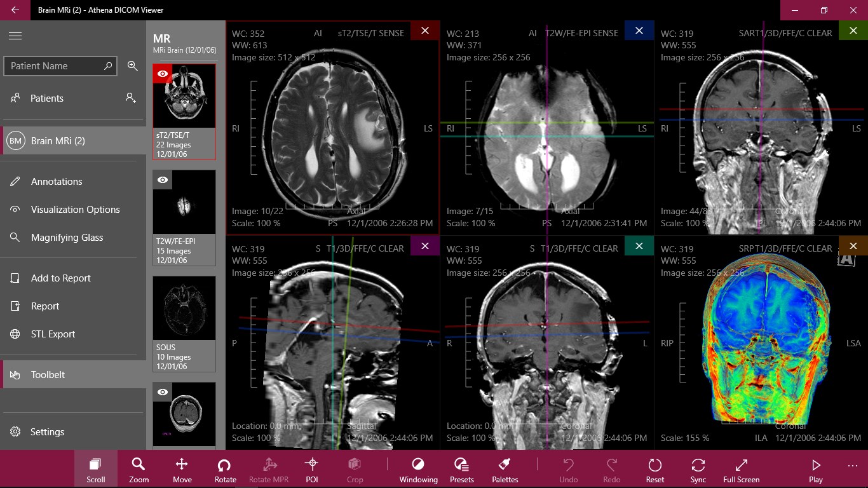Screen dimensions: 868x488
Task: Sync the viewports
Action: pyautogui.click(x=698, y=469)
